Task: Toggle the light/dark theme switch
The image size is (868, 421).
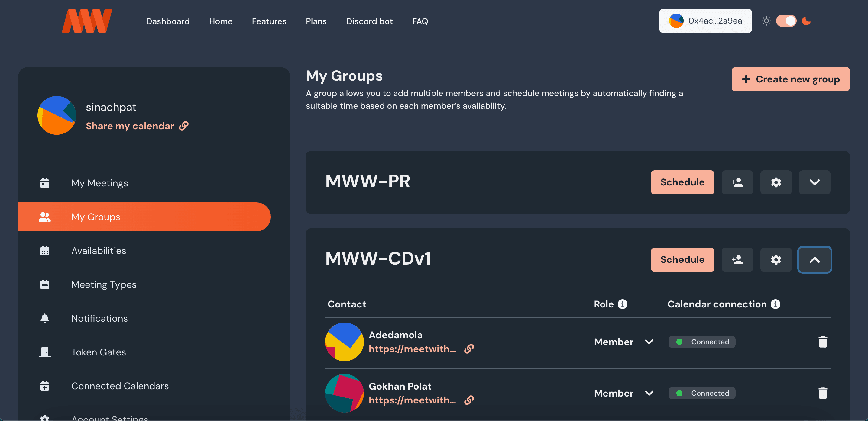Action: [x=786, y=21]
